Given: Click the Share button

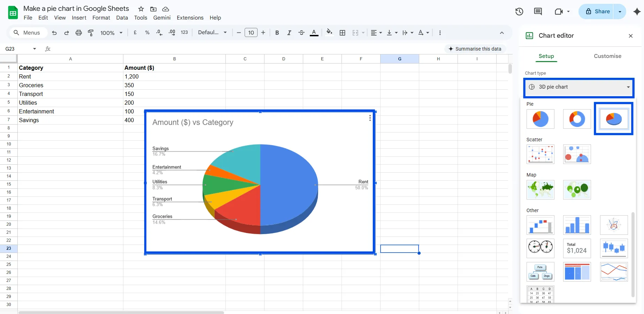Looking at the screenshot, I should (x=598, y=12).
